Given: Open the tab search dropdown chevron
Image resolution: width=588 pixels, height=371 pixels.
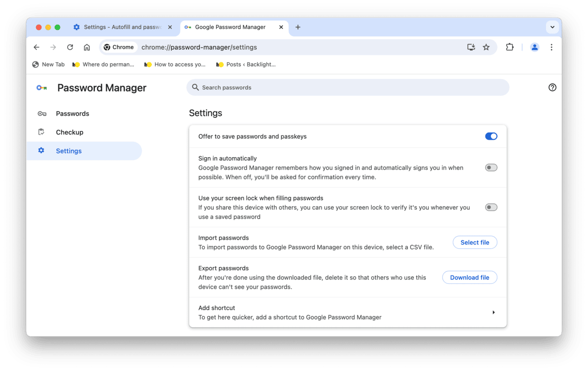Looking at the screenshot, I should (552, 27).
